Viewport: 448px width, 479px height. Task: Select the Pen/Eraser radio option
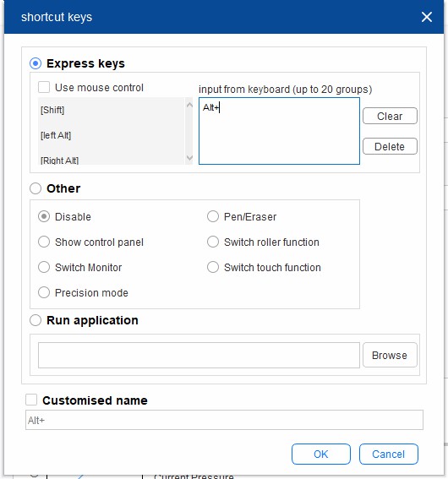pos(213,216)
